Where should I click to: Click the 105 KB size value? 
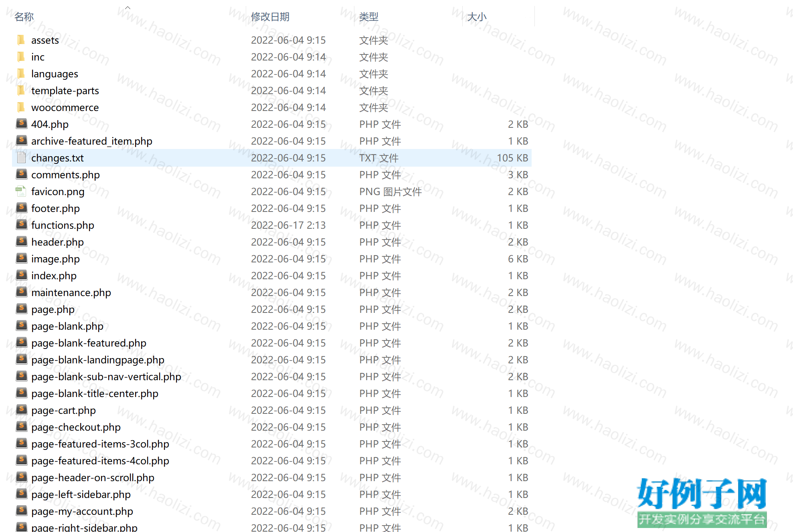click(x=513, y=158)
